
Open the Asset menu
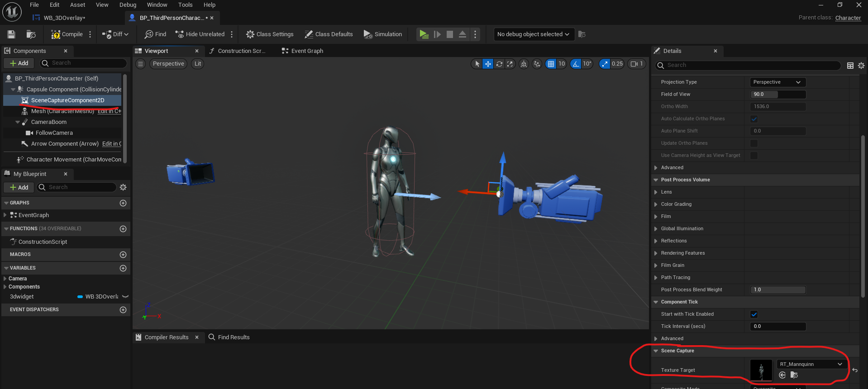coord(78,5)
